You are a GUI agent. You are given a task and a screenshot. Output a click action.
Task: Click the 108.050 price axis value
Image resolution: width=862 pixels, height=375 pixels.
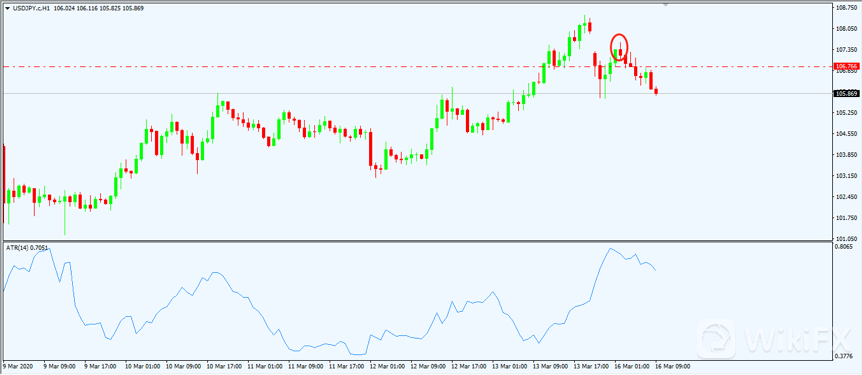coord(847,29)
